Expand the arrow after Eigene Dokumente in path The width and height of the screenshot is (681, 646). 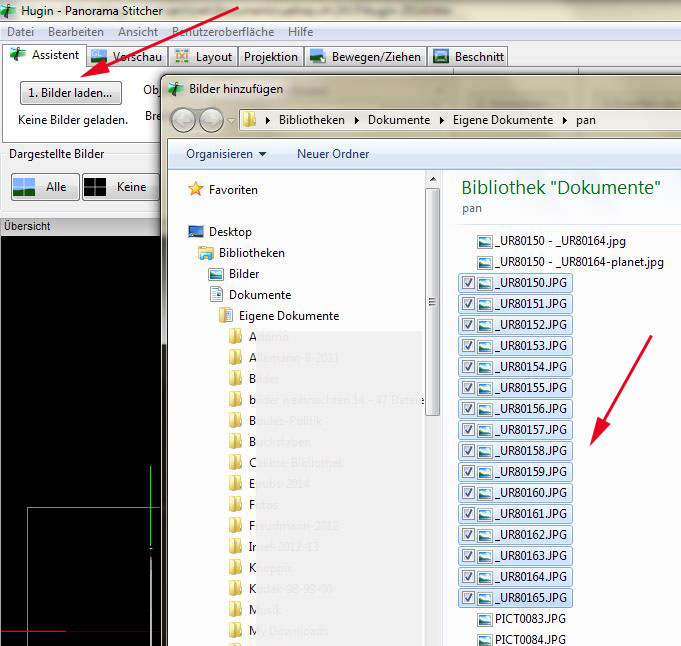coord(565,120)
